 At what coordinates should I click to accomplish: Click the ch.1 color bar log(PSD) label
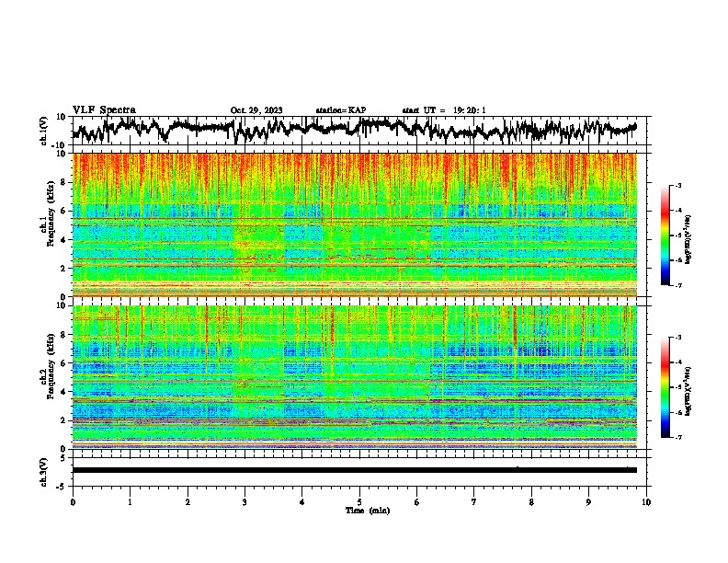point(688,240)
